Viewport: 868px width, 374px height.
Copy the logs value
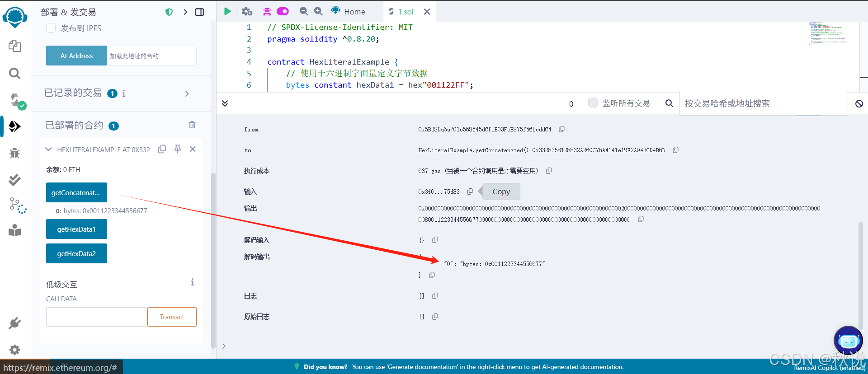pos(435,296)
